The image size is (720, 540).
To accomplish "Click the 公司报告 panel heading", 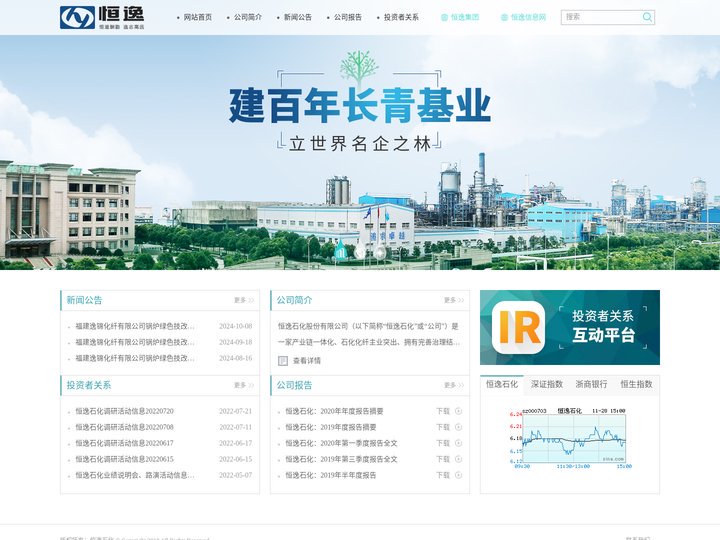I will pos(294,385).
